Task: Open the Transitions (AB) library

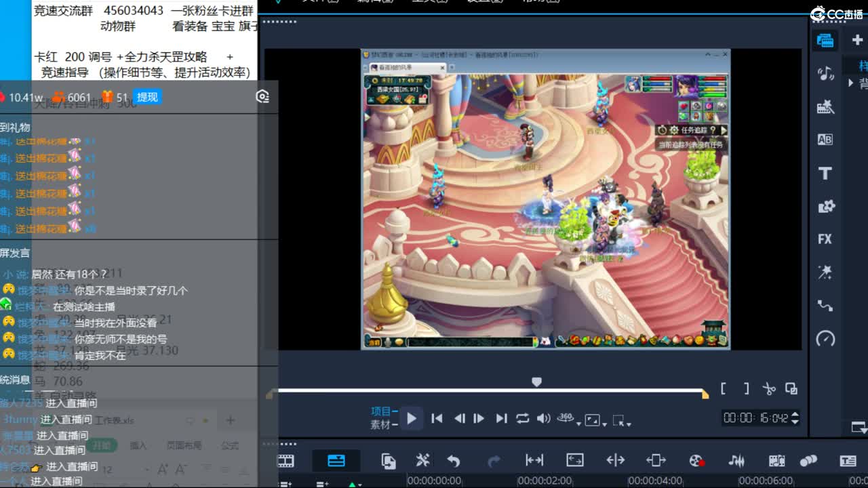Action: click(x=825, y=140)
